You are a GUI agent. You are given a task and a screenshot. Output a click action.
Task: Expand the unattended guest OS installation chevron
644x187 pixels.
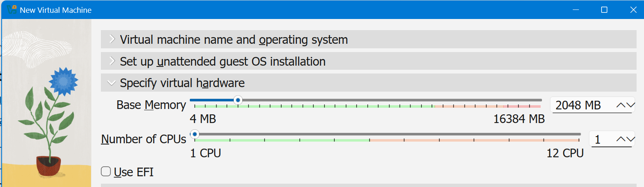pos(112,61)
